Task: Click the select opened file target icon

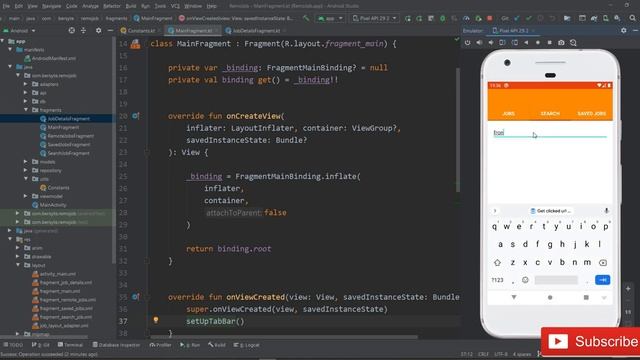Action: click(x=71, y=31)
